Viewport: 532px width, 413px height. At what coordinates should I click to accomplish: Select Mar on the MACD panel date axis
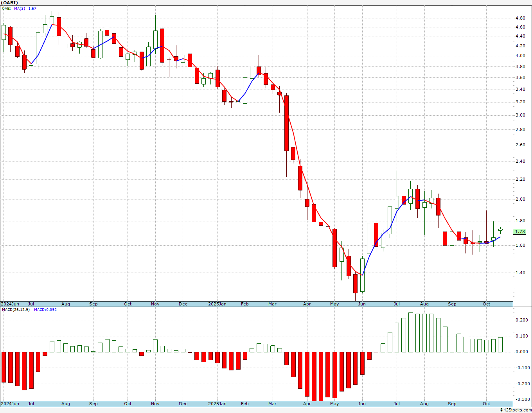273,404
